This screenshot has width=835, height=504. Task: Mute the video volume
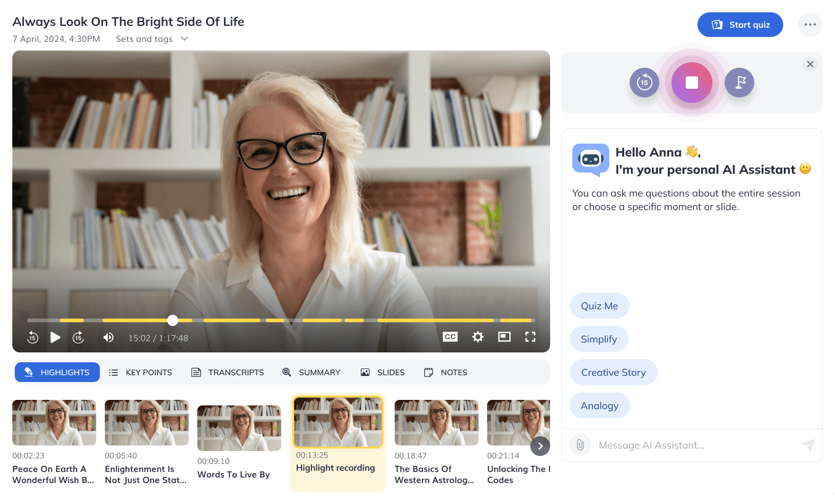point(109,337)
